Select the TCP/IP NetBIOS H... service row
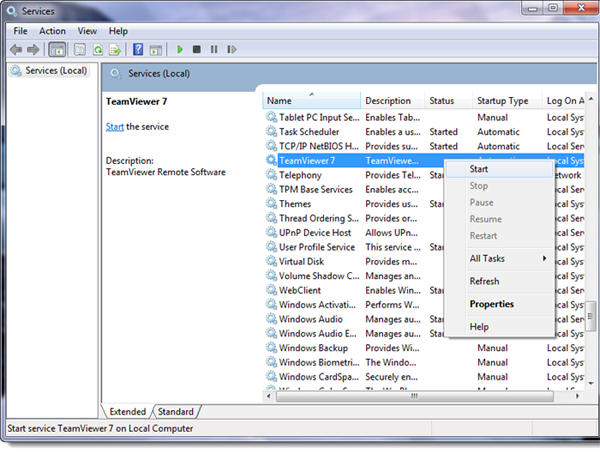This screenshot has width=600, height=453. point(424,146)
